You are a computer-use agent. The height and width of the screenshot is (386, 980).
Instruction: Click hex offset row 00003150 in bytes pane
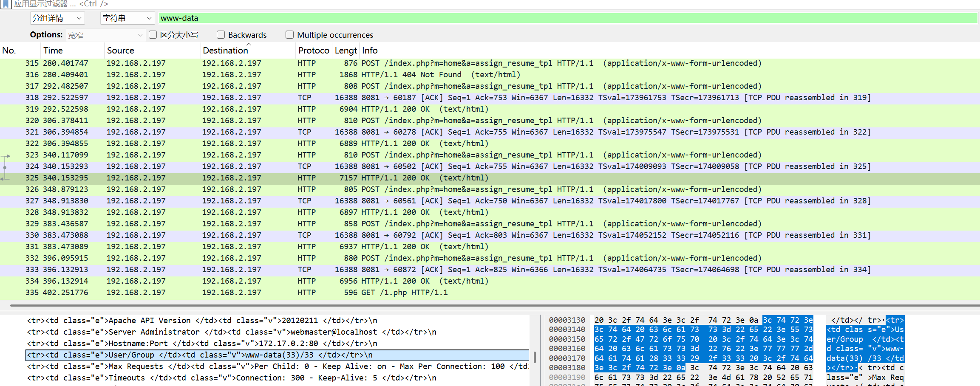[x=567, y=339]
